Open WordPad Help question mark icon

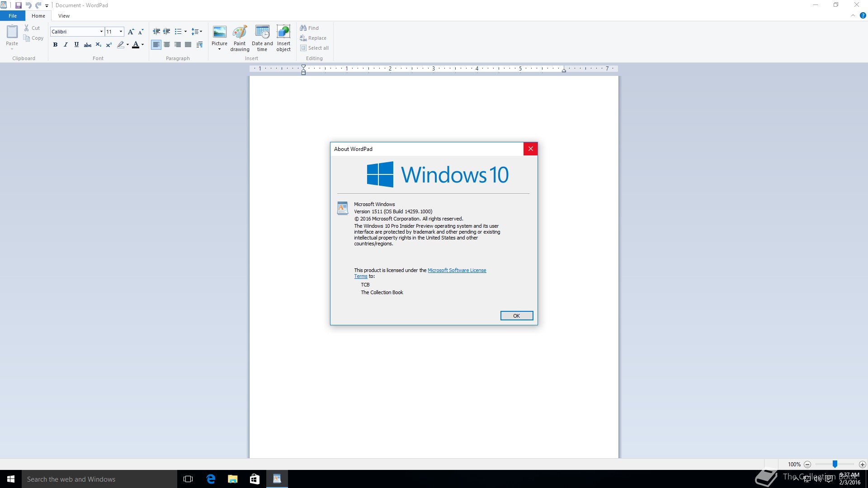click(x=863, y=15)
